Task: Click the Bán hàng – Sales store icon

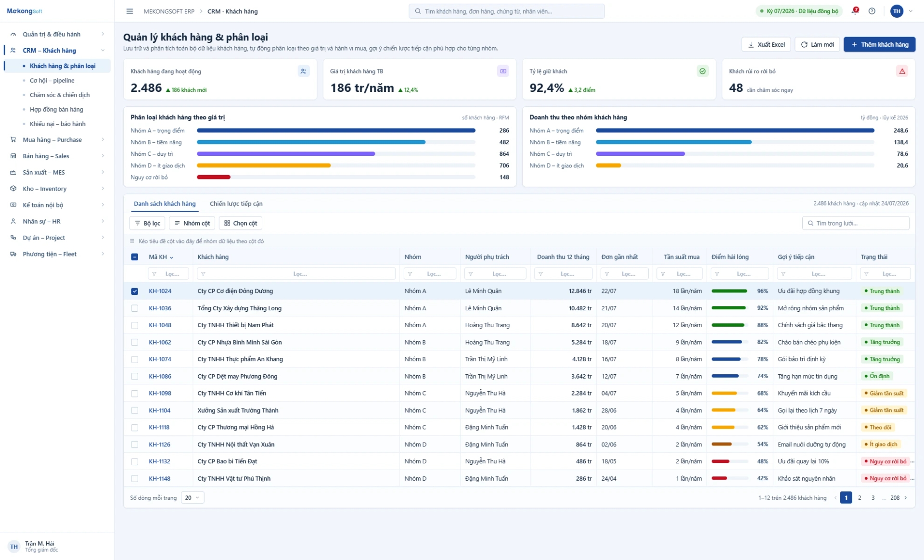Action: [13, 156]
